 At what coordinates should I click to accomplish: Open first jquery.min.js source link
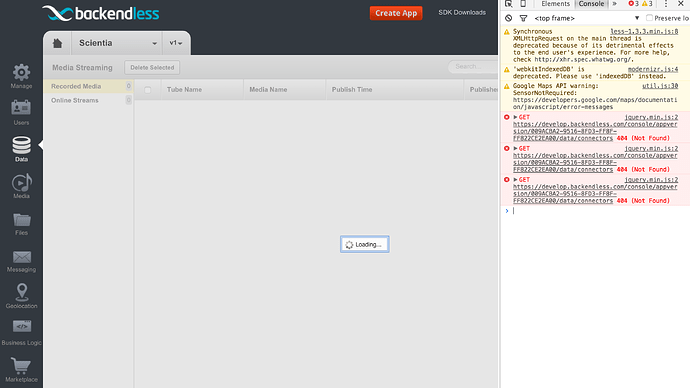click(x=651, y=117)
